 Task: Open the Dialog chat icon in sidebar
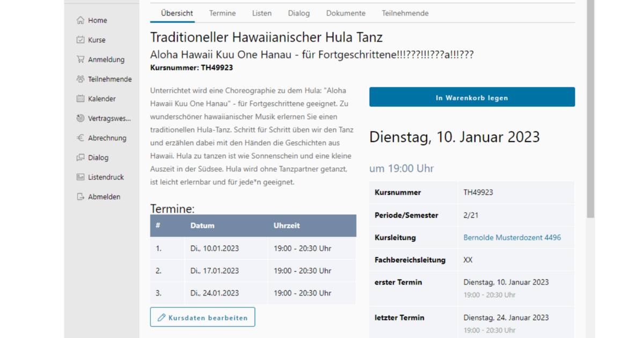pos(80,158)
